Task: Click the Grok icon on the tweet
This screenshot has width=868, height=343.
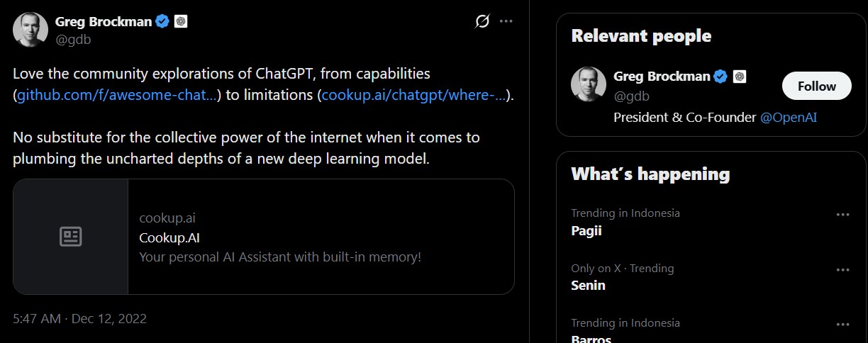Action: click(482, 21)
